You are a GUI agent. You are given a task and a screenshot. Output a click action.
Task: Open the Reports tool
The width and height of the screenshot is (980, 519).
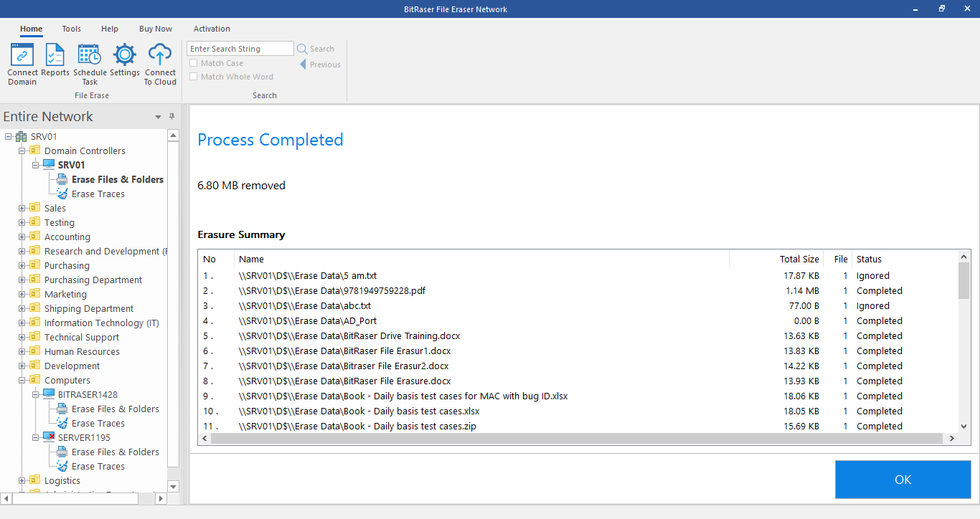tap(55, 60)
